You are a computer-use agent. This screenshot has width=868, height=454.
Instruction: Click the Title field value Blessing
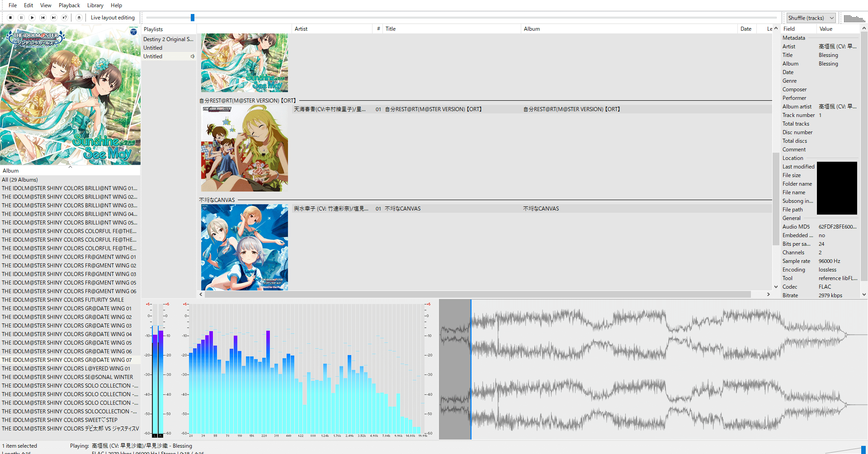pos(828,55)
